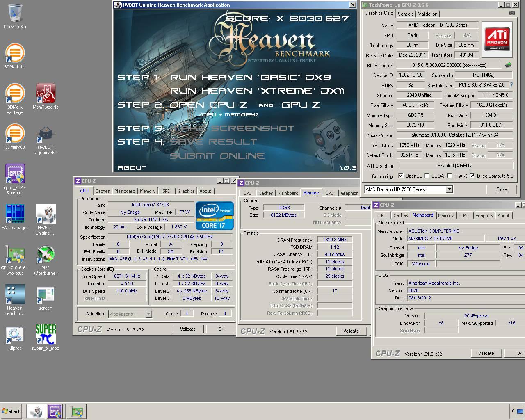Launch GPU-Z.0.6.6 shortcut icon
This screenshot has height=420, width=525.
pyautogui.click(x=15, y=260)
